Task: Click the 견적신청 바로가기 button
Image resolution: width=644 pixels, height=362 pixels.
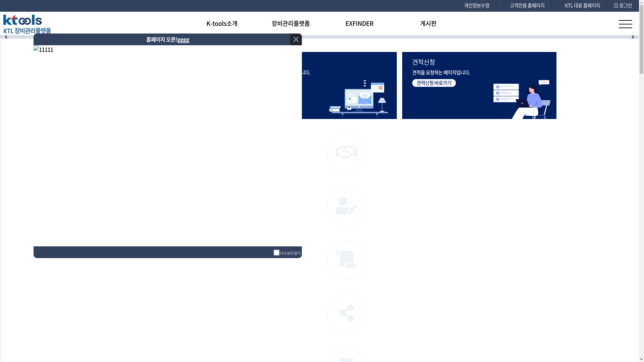Action: 434,83
